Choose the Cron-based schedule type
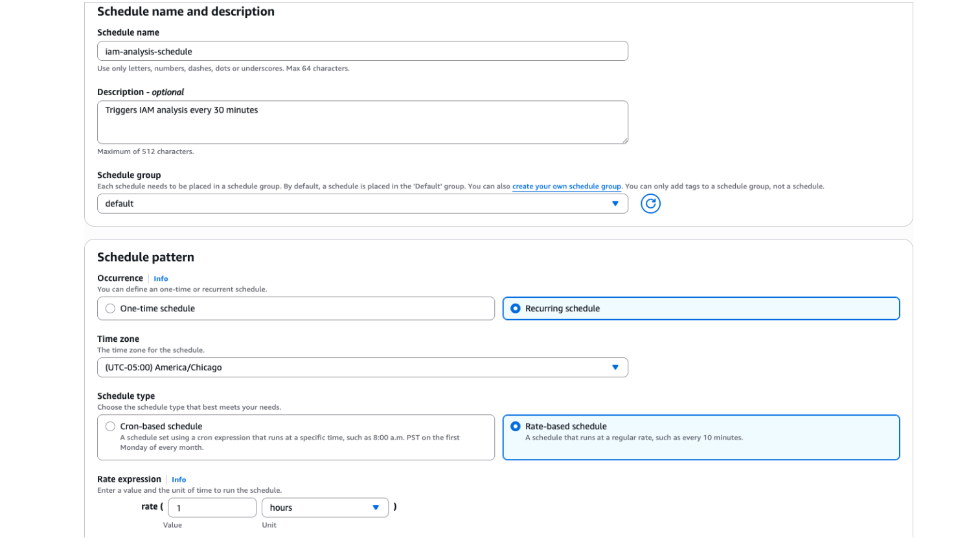The height and width of the screenshot is (538, 980). [x=161, y=427]
